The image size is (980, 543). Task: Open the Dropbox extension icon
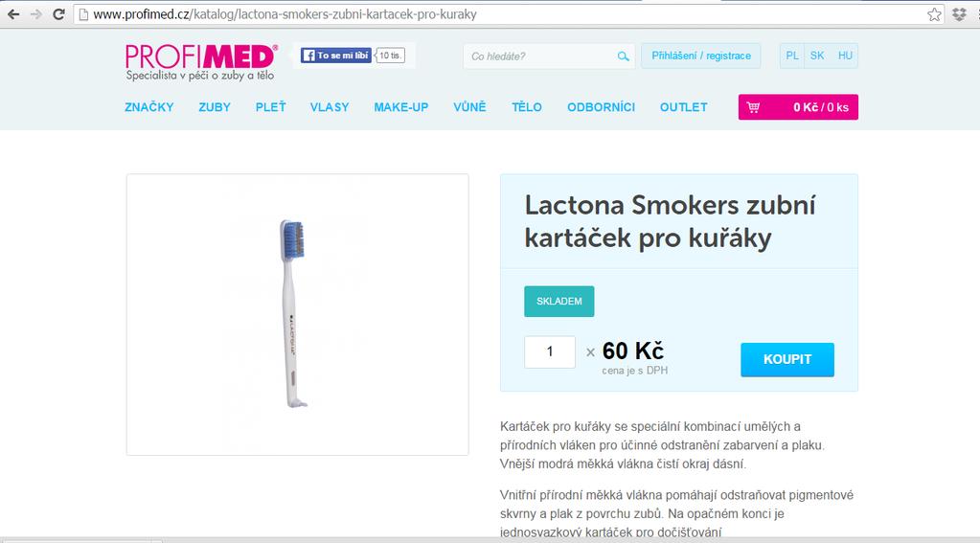[x=959, y=14]
